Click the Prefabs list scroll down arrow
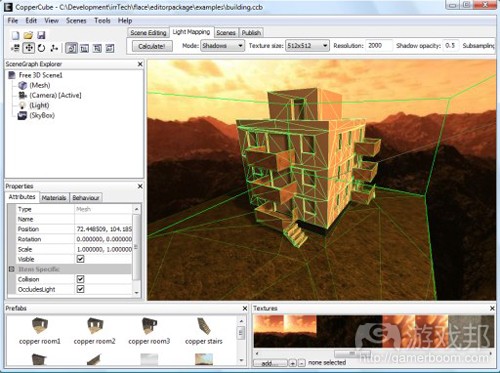This screenshot has height=373, width=500. (x=241, y=360)
